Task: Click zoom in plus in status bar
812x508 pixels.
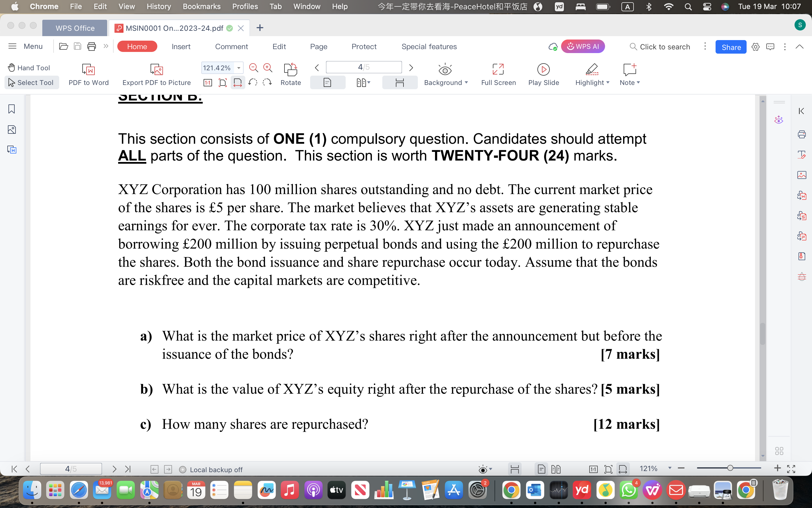Action: click(777, 468)
